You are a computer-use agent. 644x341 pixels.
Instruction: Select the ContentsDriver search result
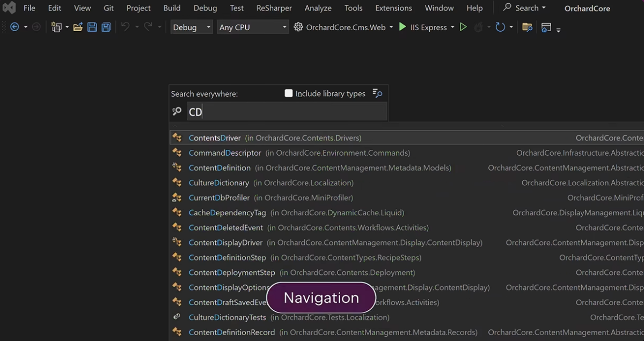(215, 138)
